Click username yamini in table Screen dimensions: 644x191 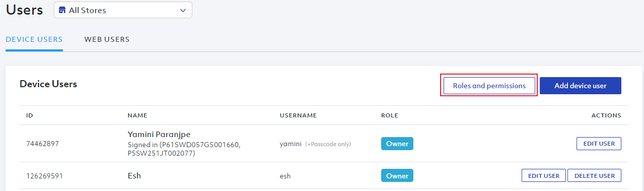(291, 144)
